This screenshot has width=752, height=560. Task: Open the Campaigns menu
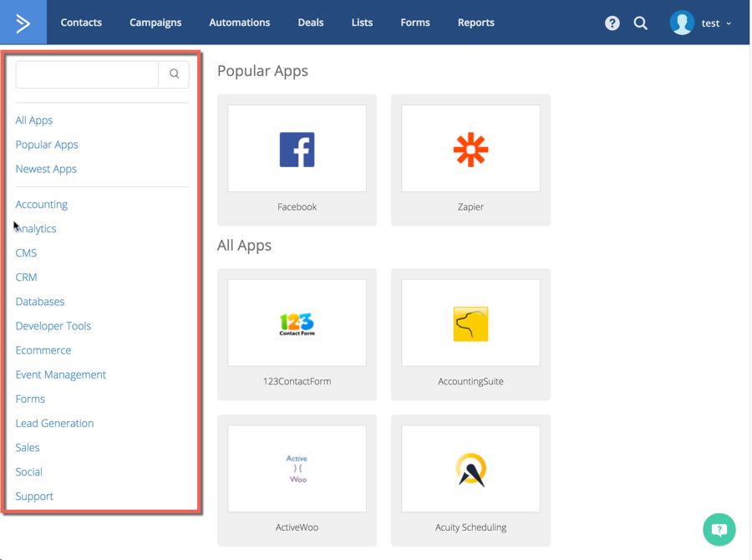tap(155, 23)
